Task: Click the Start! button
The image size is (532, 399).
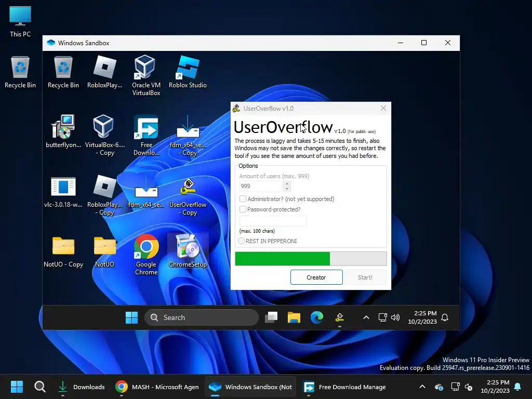Action: tap(365, 277)
